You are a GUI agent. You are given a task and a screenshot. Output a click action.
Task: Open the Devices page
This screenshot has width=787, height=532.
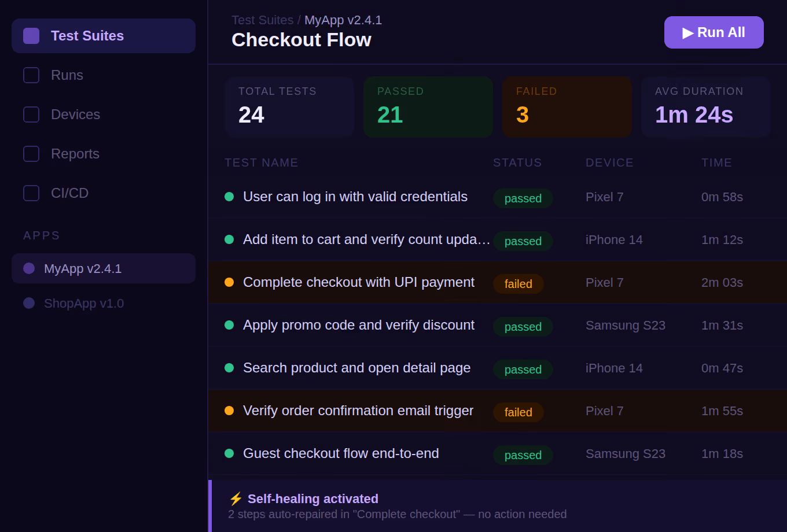pyautogui.click(x=104, y=114)
